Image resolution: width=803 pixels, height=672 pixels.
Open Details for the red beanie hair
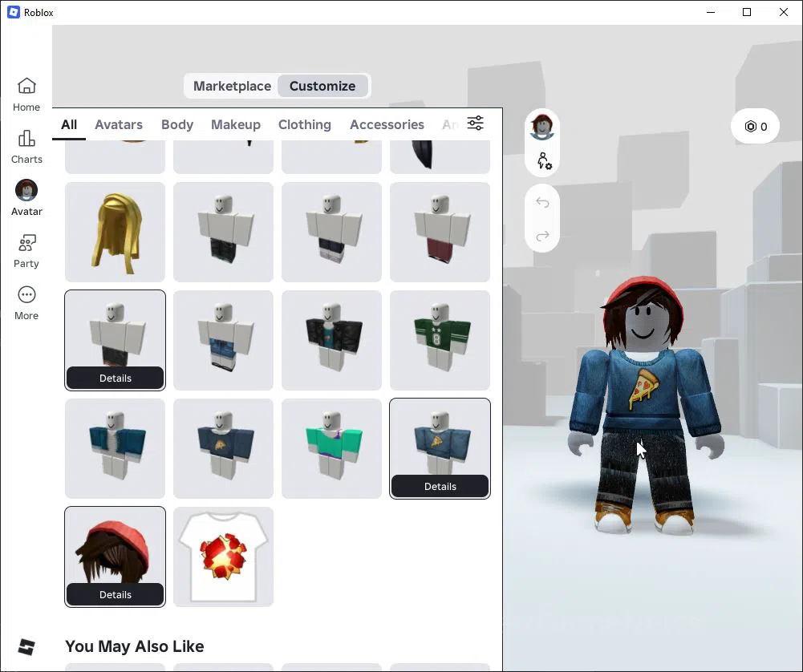coord(116,595)
